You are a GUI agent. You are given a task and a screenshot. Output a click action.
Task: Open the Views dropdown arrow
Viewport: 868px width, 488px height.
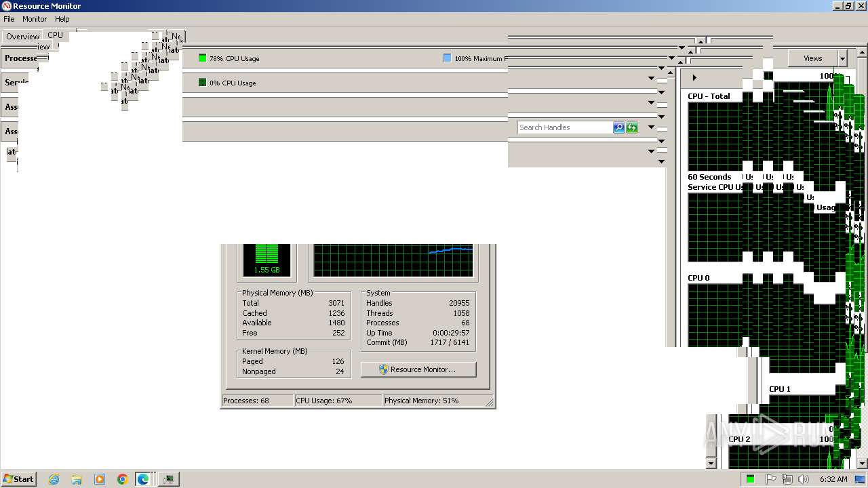[x=842, y=58]
